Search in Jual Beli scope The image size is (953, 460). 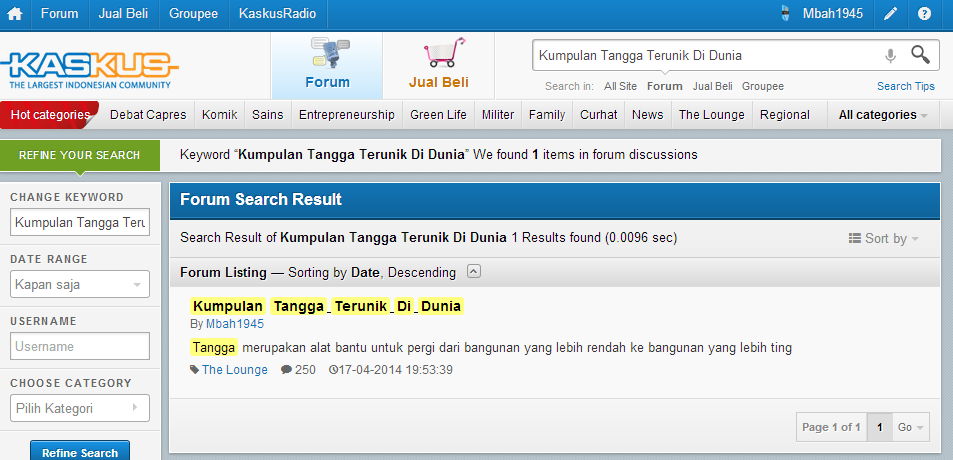pyautogui.click(x=712, y=86)
